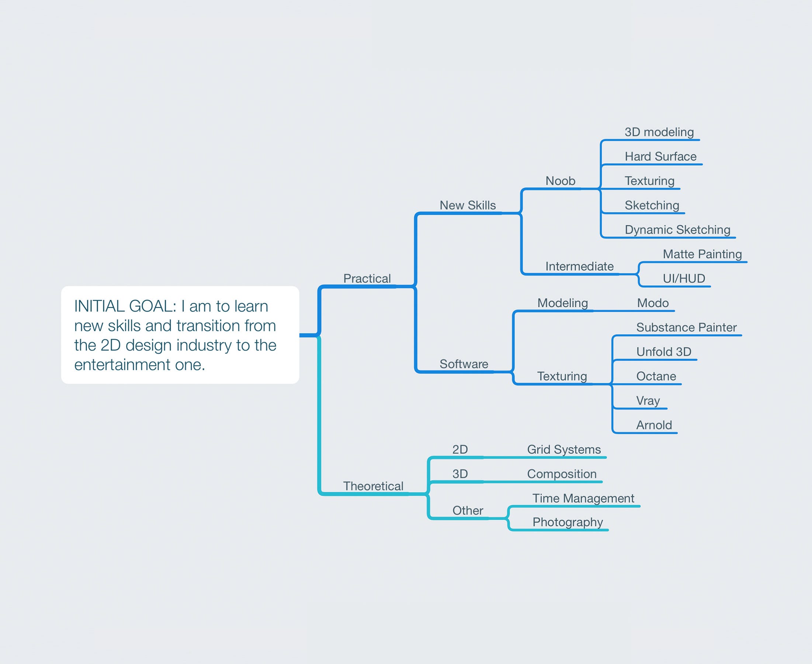Click the UI/HUD node

coord(684,279)
